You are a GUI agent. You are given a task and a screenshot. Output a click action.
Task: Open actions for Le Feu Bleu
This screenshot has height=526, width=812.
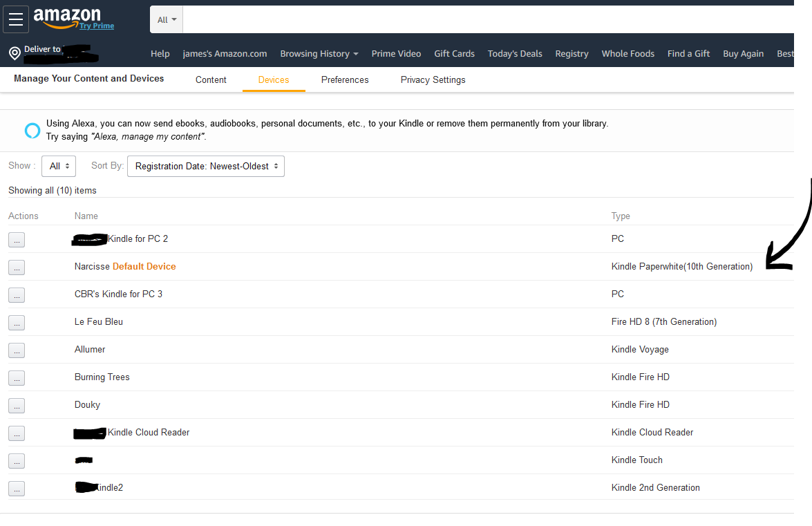pyautogui.click(x=17, y=323)
